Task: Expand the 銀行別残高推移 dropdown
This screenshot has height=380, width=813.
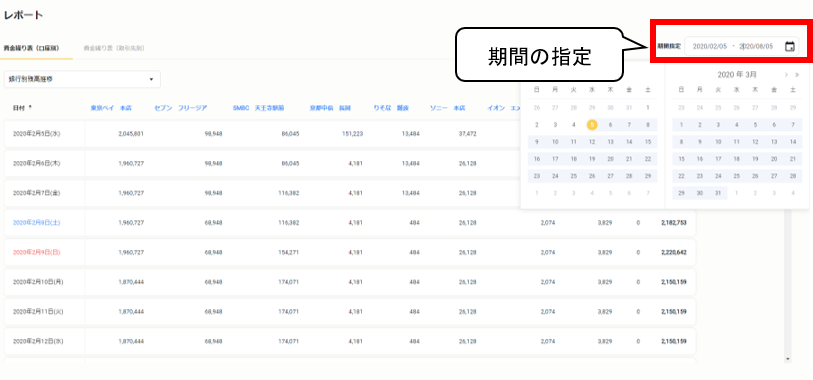Action: click(x=82, y=79)
